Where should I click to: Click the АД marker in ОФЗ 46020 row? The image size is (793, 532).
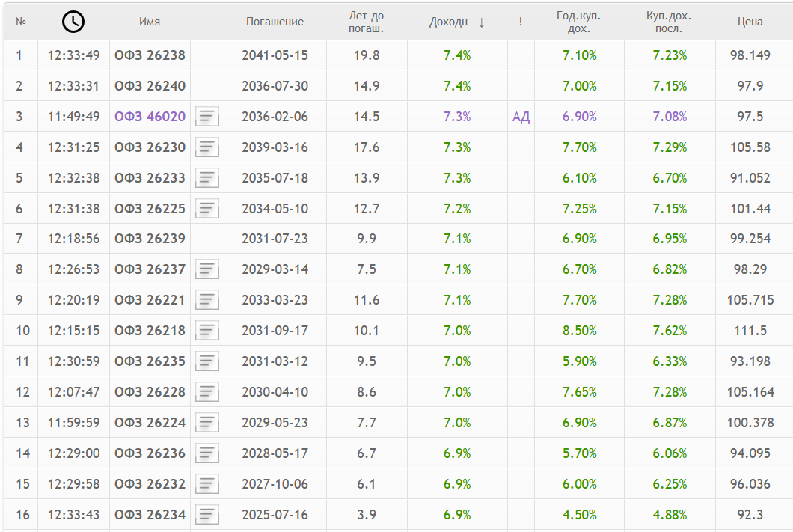(521, 117)
